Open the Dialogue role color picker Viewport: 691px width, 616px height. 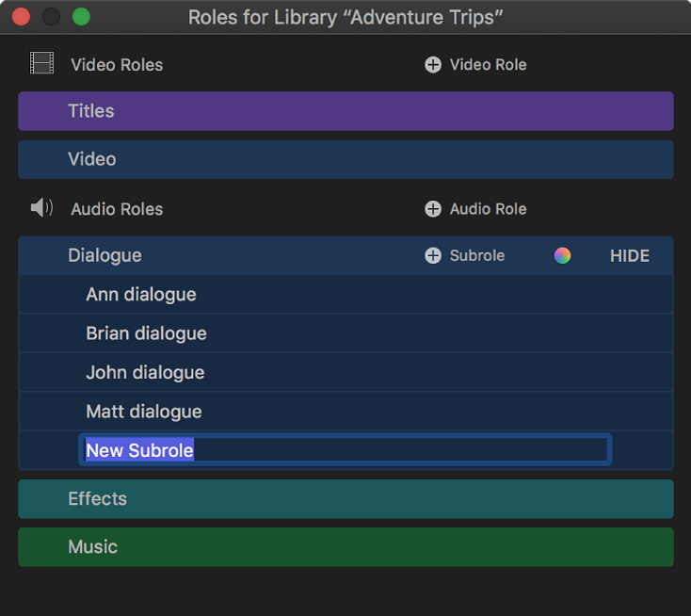click(562, 256)
